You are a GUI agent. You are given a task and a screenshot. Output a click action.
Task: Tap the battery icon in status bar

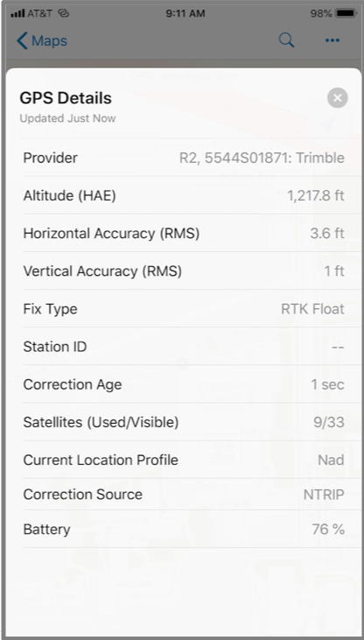click(346, 13)
